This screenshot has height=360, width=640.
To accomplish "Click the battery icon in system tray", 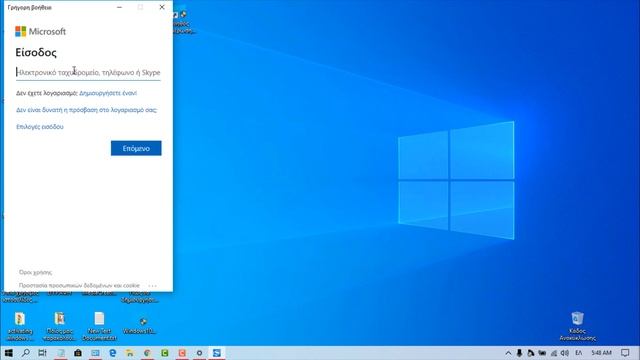I will [x=542, y=353].
